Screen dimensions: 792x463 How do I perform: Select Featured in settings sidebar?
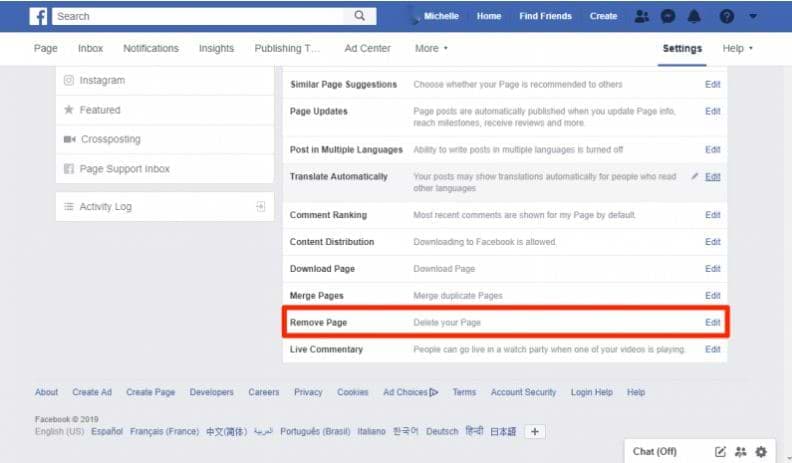(165, 110)
